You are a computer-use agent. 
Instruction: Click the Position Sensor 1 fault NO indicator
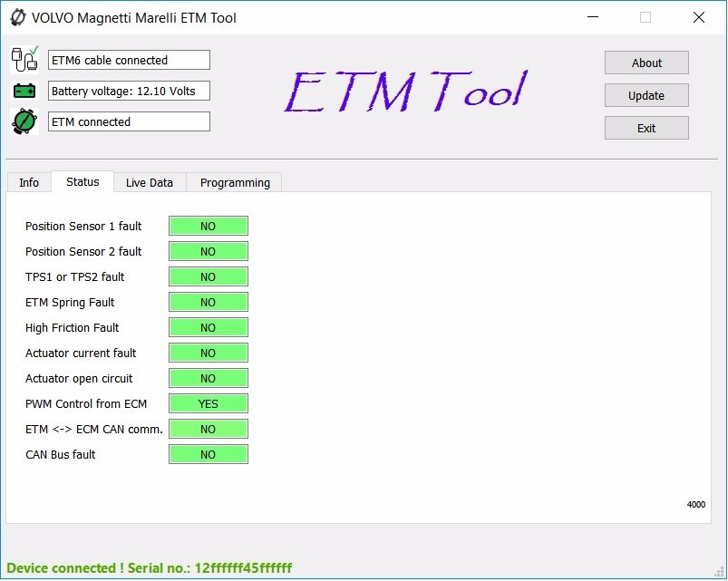[x=208, y=226]
